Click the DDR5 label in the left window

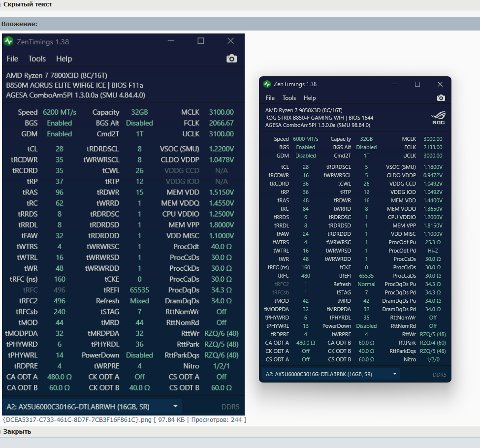pos(230,407)
